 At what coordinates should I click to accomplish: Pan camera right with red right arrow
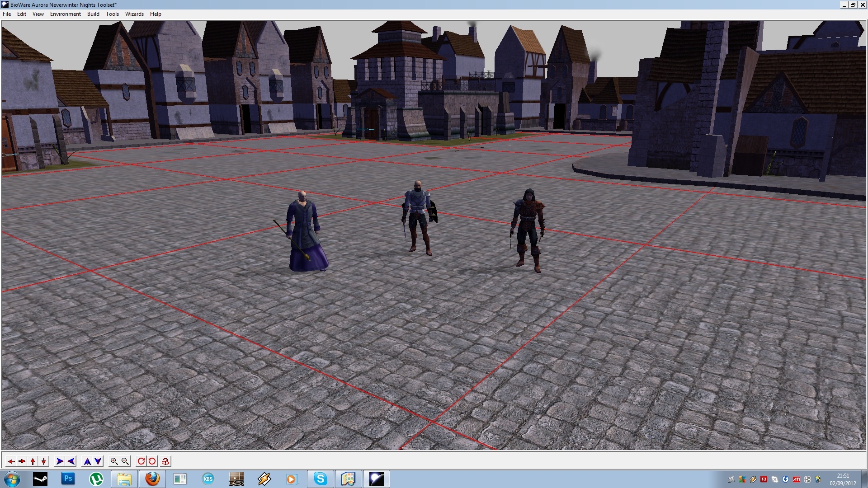tap(22, 461)
